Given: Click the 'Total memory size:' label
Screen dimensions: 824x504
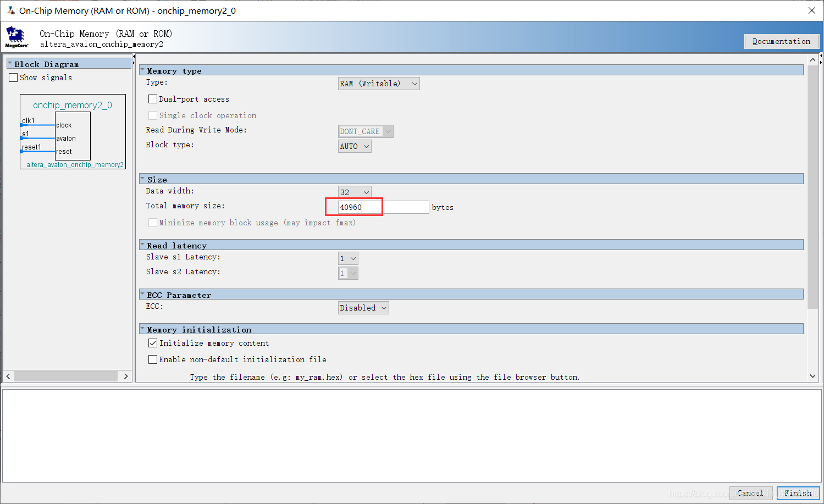Looking at the screenshot, I should tap(185, 206).
